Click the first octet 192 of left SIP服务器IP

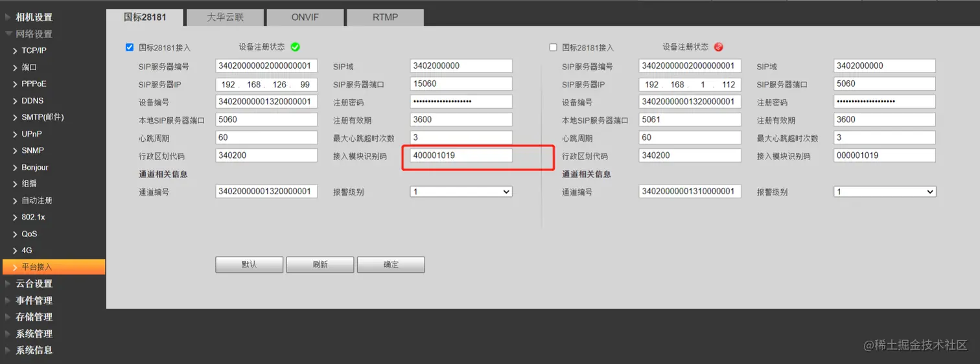228,85
